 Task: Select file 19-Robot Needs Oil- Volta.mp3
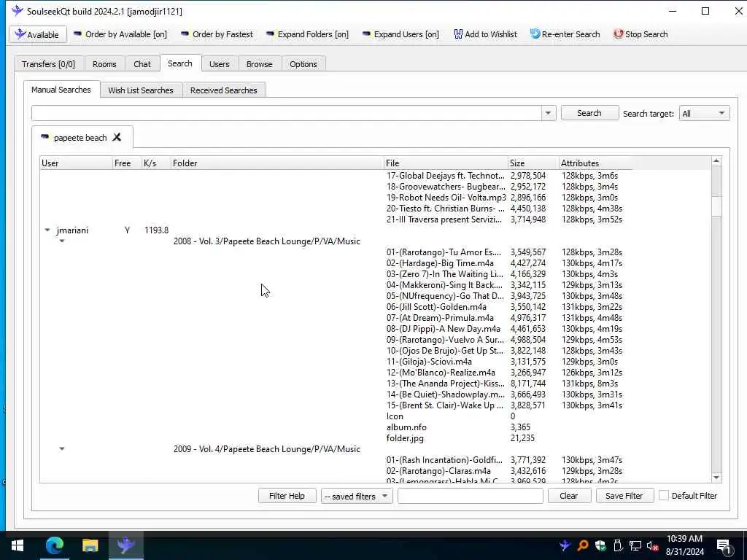click(x=446, y=197)
